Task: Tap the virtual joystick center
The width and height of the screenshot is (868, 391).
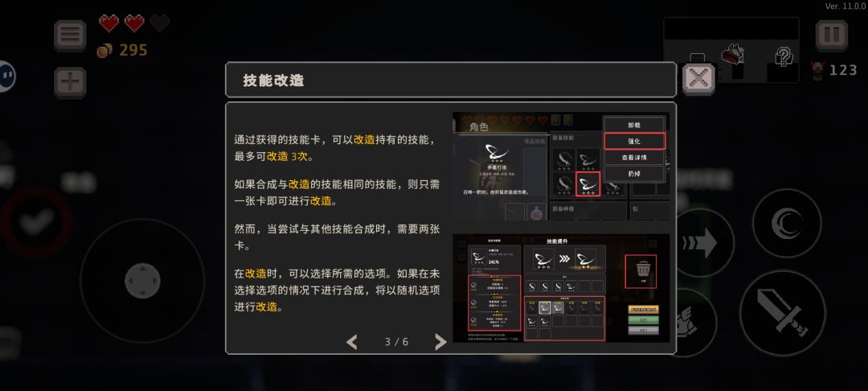Action: pos(142,281)
